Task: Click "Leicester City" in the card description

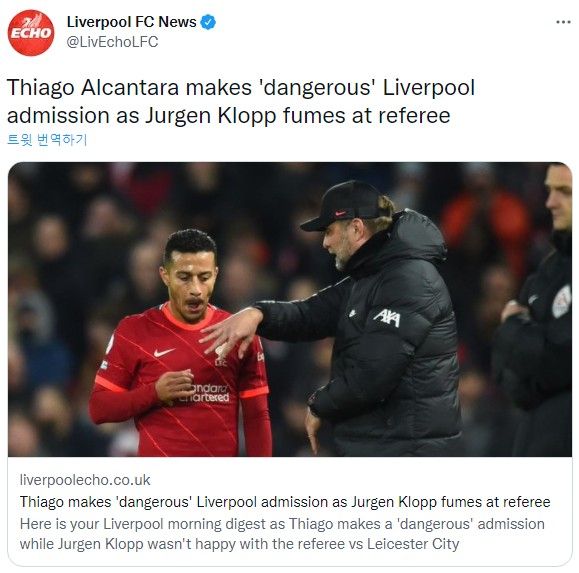Action: pyautogui.click(x=413, y=544)
